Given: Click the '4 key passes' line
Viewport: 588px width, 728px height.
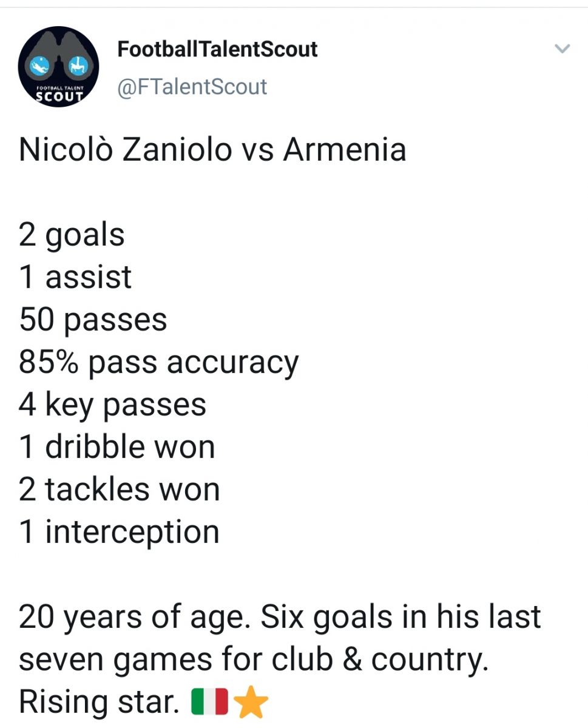Looking at the screenshot, I should 113,405.
